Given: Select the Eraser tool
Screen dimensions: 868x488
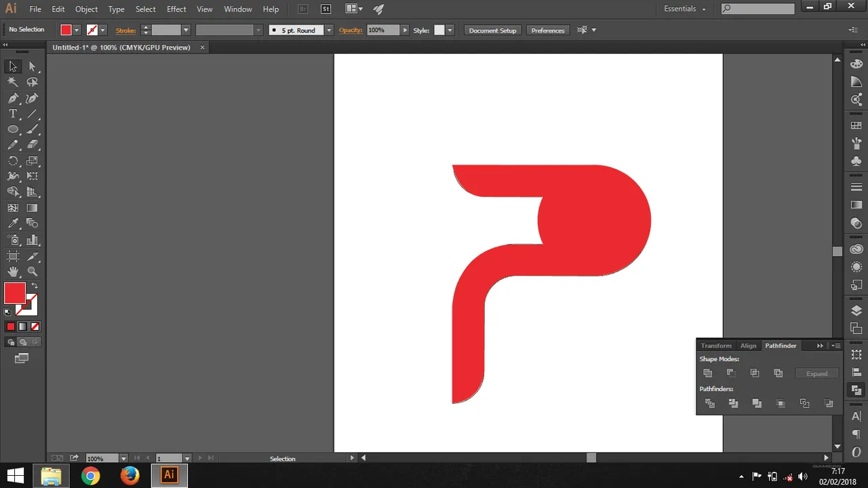Looking at the screenshot, I should [x=32, y=145].
